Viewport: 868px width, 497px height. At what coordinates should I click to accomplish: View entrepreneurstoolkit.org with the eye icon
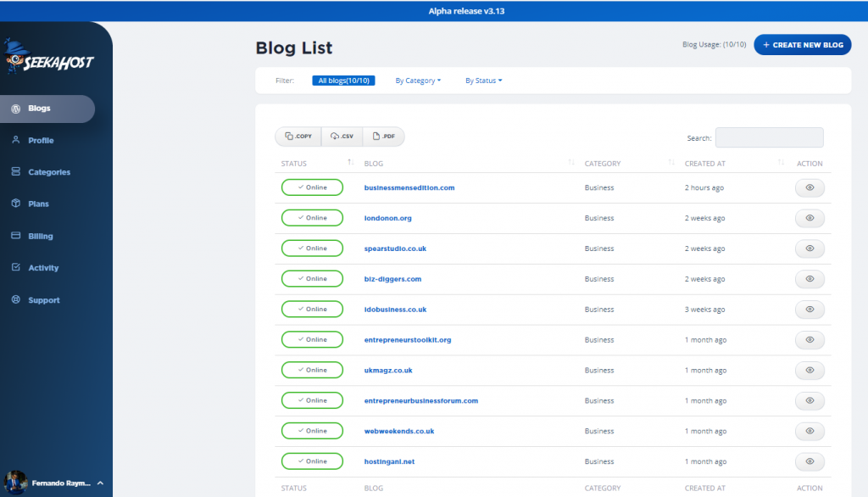(x=810, y=340)
